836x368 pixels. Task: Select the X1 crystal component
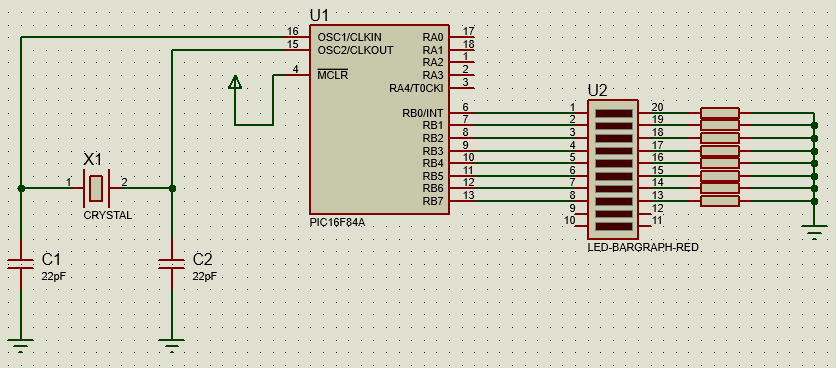[96, 188]
